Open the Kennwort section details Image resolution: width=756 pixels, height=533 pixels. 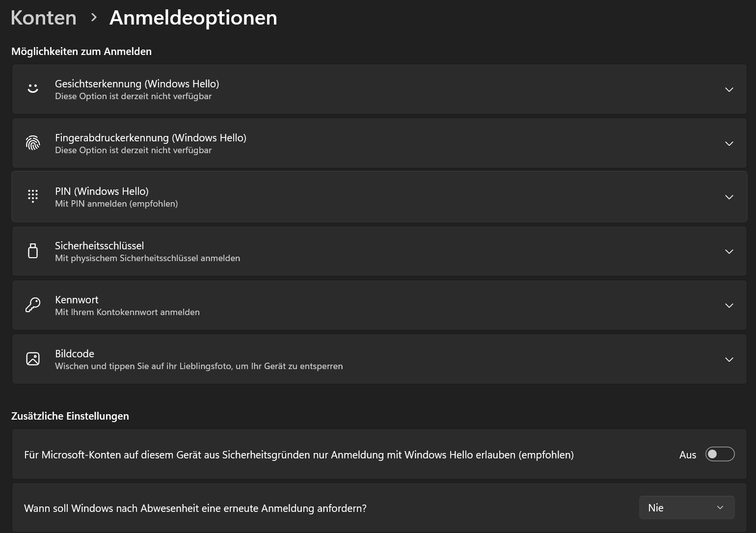(x=729, y=305)
